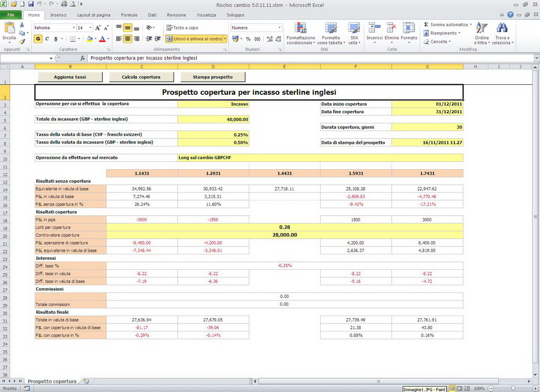Switch to the Formule tab

pos(129,15)
